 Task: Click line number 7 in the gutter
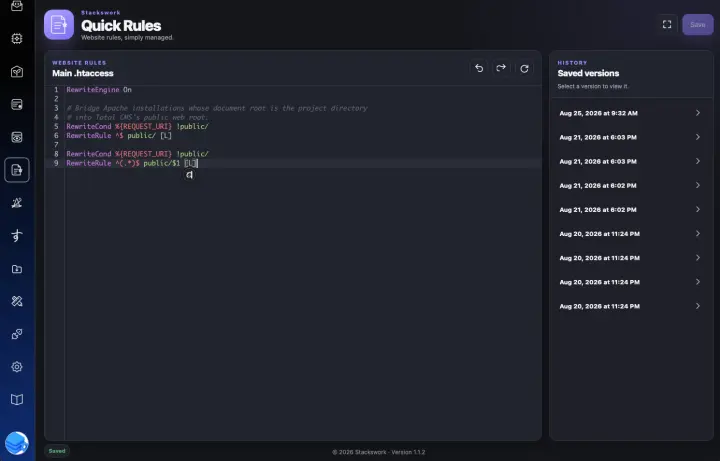coord(56,145)
